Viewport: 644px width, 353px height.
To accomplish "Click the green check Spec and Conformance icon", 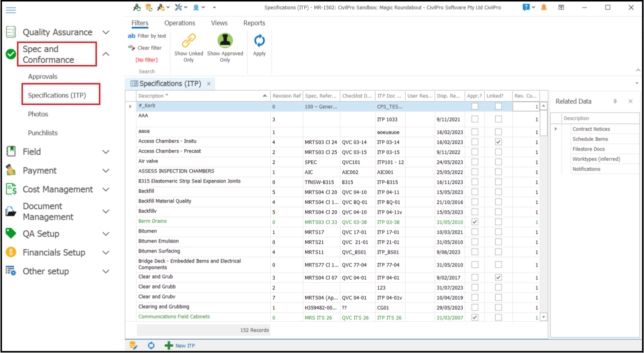I will coord(11,54).
